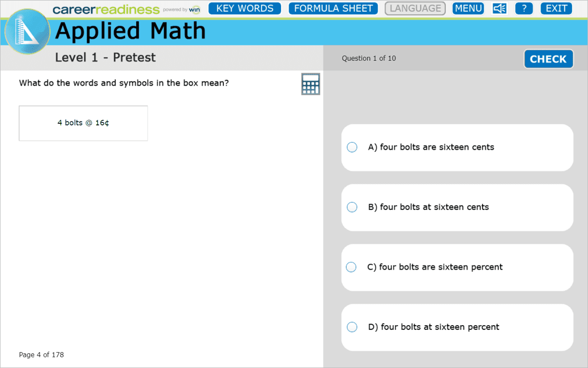Open the MENU

point(468,8)
